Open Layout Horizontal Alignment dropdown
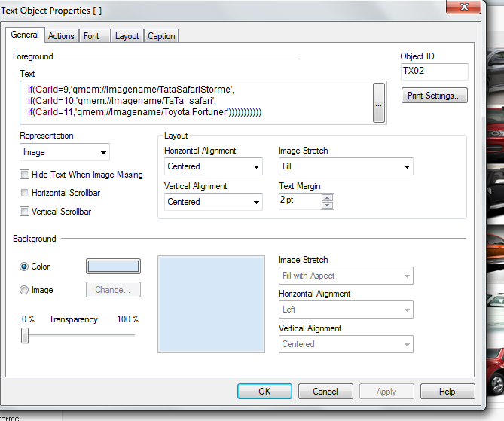The height and width of the screenshot is (421, 504). [213, 166]
